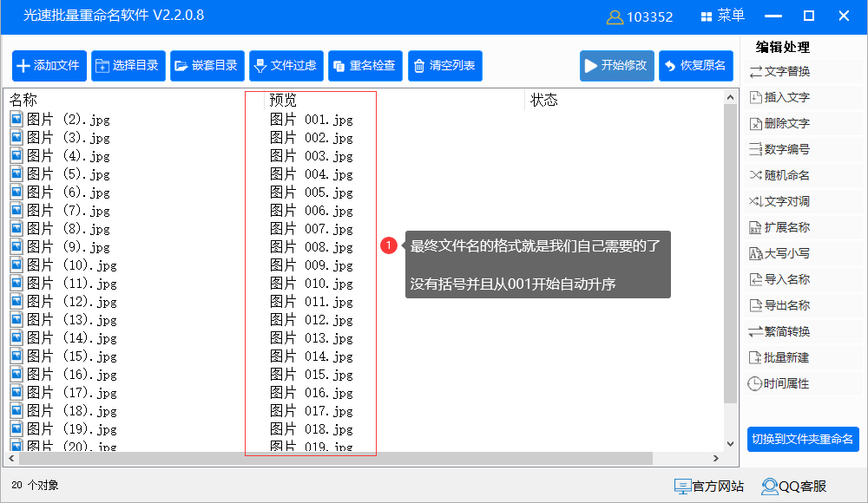The height and width of the screenshot is (503, 868).
Task: Visit the 官方网站 link
Action: pyautogui.click(x=709, y=487)
